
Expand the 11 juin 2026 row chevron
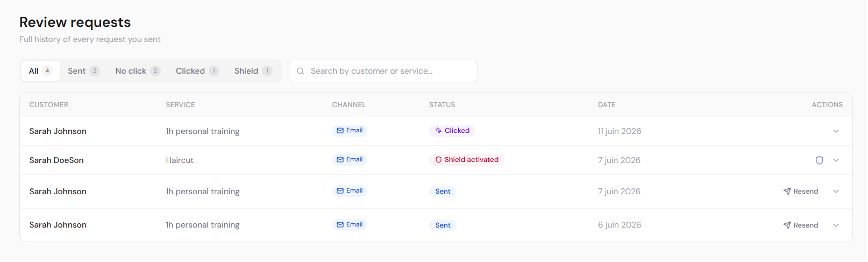pyautogui.click(x=836, y=131)
